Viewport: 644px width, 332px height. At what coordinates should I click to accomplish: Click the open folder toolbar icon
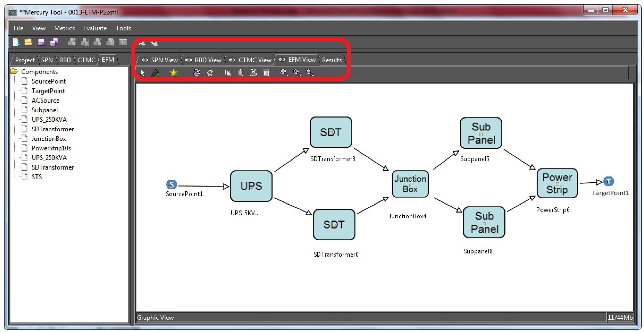click(x=28, y=42)
